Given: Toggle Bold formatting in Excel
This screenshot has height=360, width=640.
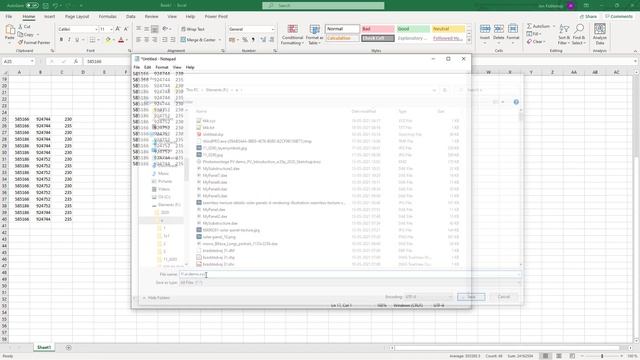Looking at the screenshot, I should click(61, 40).
